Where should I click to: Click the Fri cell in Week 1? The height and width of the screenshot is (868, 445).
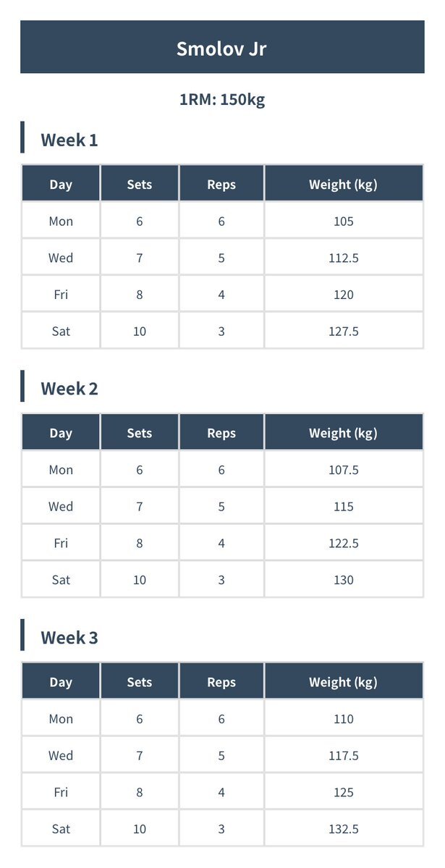pyautogui.click(x=61, y=294)
